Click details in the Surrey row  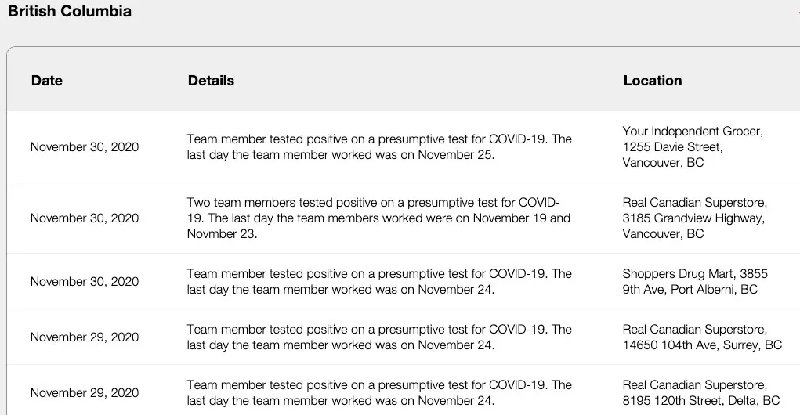379,337
